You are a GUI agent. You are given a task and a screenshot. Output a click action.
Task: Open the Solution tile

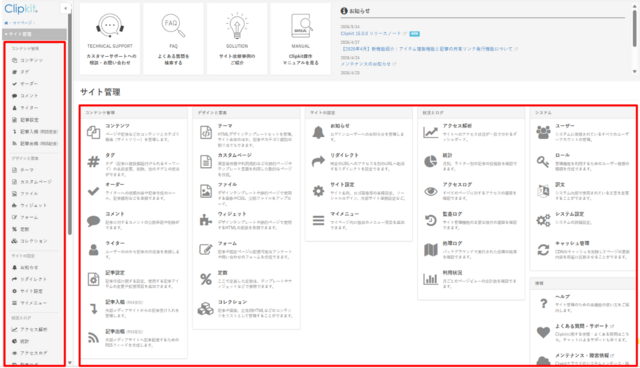(237, 39)
